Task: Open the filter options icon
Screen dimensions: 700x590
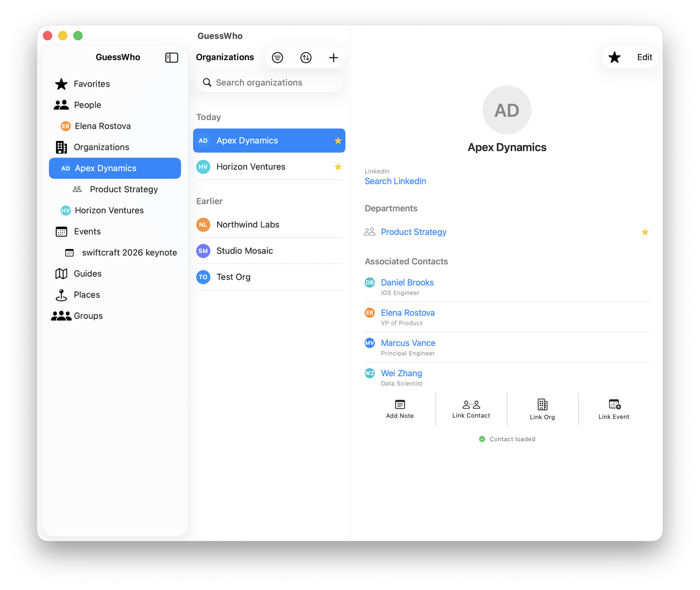Action: (277, 57)
